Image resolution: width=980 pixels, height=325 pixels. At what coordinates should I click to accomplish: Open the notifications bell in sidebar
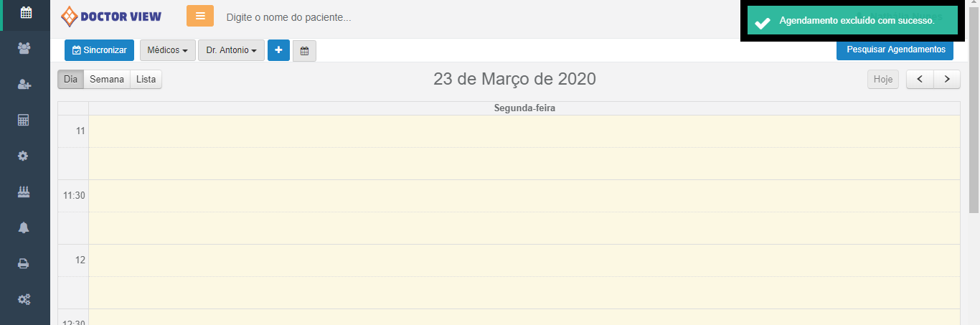pos(25,227)
